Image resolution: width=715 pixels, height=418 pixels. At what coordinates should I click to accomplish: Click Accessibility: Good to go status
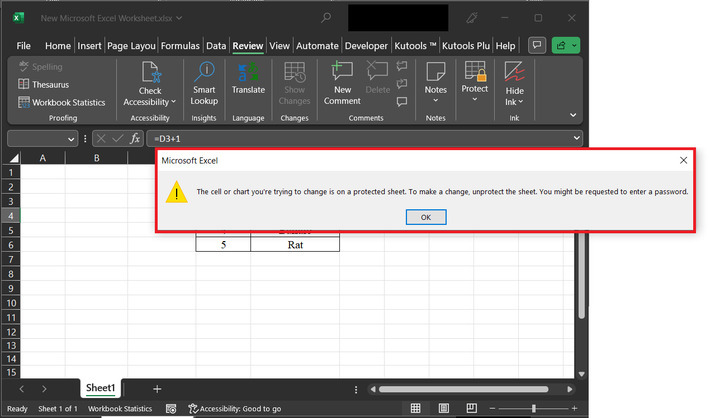coord(235,409)
